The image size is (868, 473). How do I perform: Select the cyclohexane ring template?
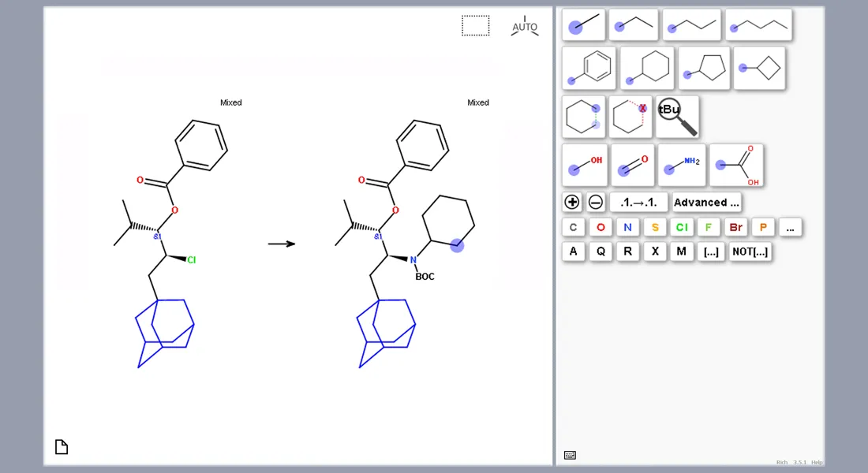click(648, 69)
